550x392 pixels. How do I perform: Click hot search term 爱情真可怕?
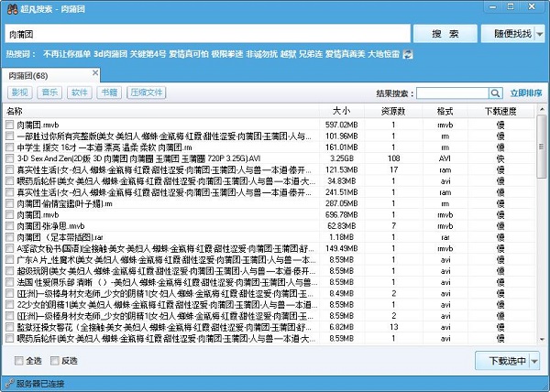pyautogui.click(x=189, y=54)
